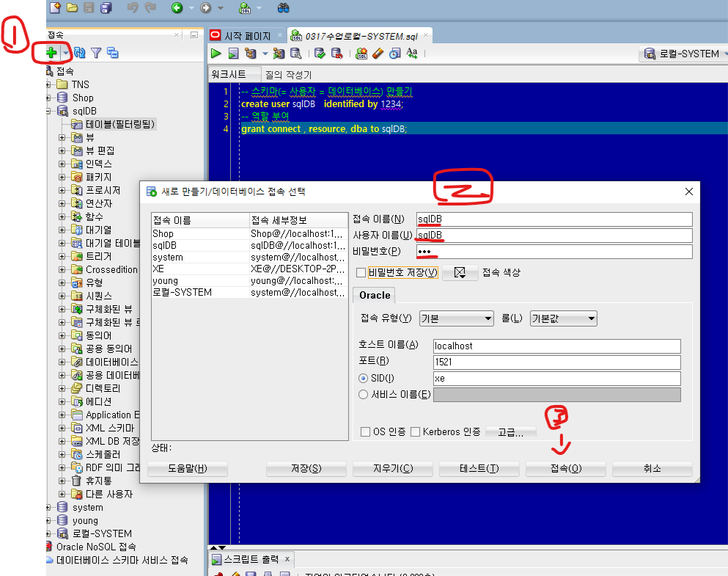
Task: Click the 포트 field containing 1521
Action: pyautogui.click(x=556, y=362)
